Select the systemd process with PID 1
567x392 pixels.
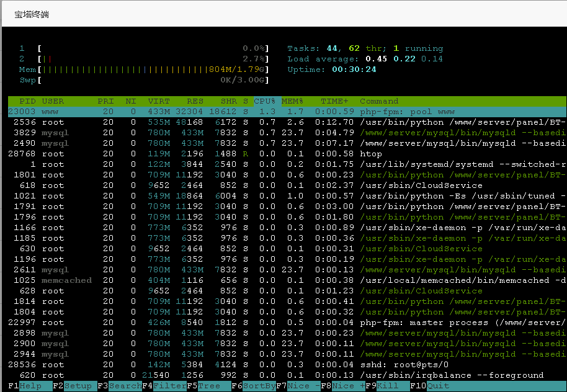[x=287, y=164]
